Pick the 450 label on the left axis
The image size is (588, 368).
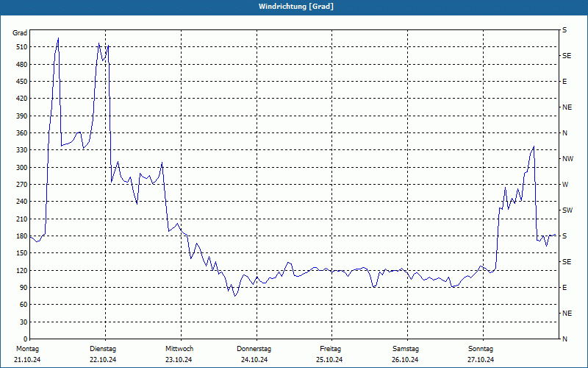[x=21, y=82]
